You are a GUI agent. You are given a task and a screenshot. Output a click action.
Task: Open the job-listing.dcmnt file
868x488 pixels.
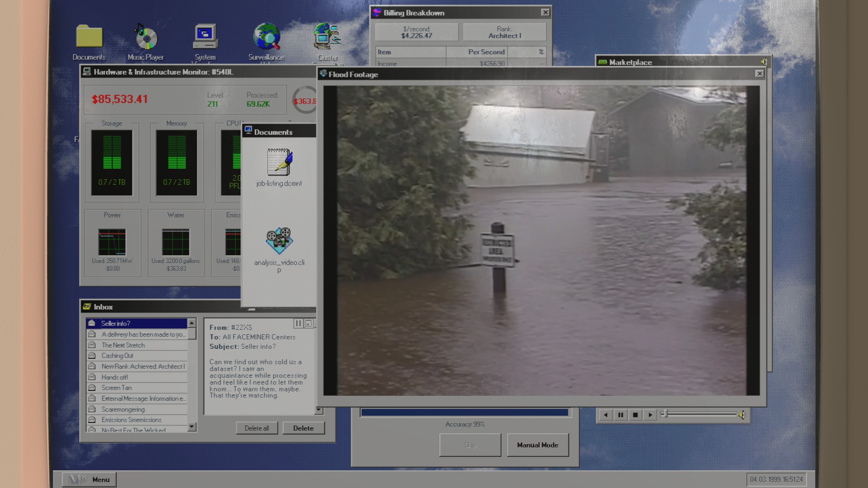[279, 163]
